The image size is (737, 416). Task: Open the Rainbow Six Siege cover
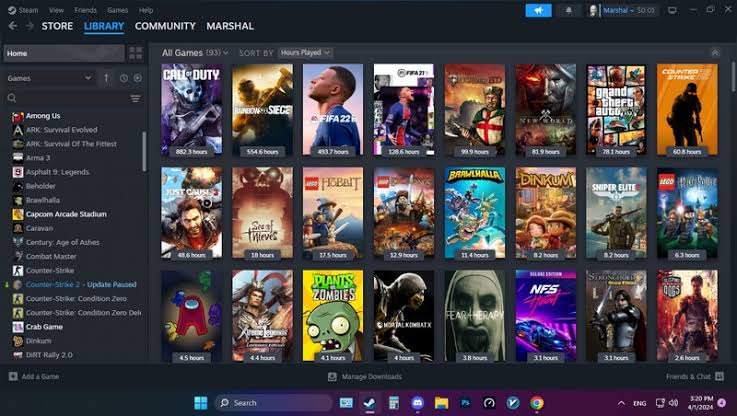pos(262,110)
